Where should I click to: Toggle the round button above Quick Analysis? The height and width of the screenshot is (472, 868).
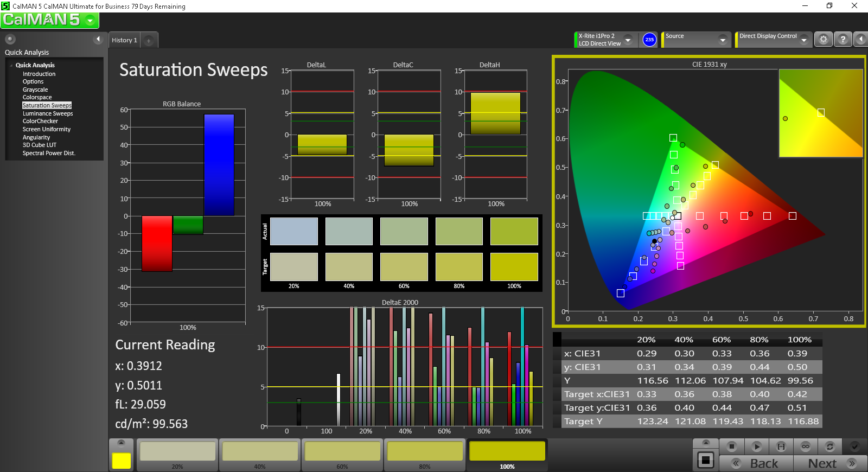click(10, 39)
